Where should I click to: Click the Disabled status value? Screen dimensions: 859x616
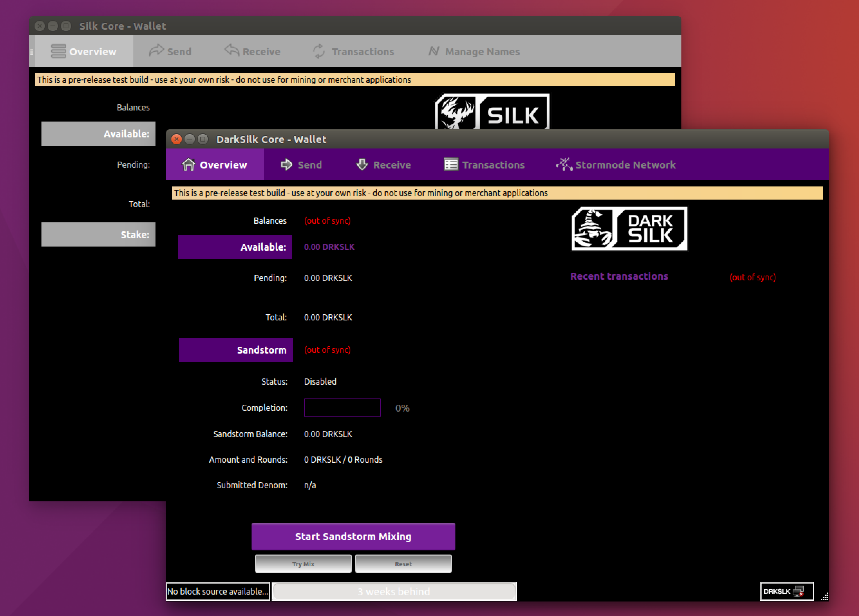tap(320, 382)
